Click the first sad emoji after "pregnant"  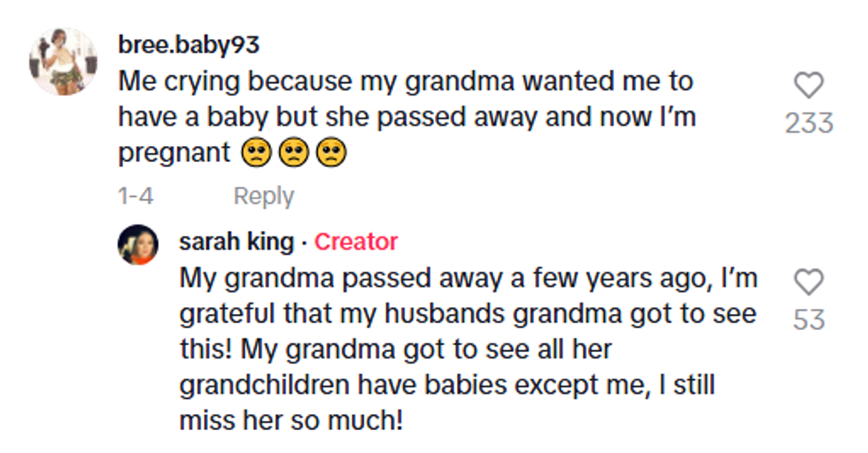click(x=256, y=153)
